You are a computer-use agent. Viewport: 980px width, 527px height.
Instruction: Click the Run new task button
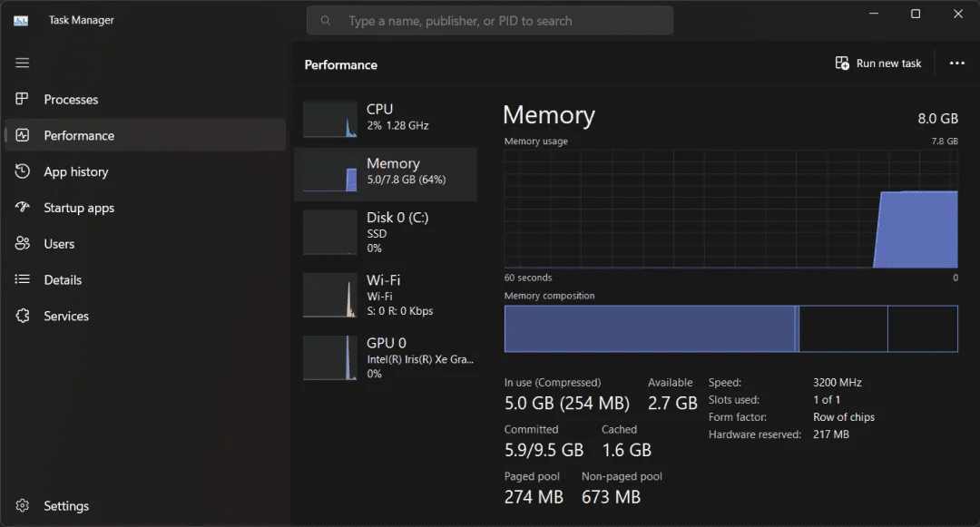(x=878, y=63)
